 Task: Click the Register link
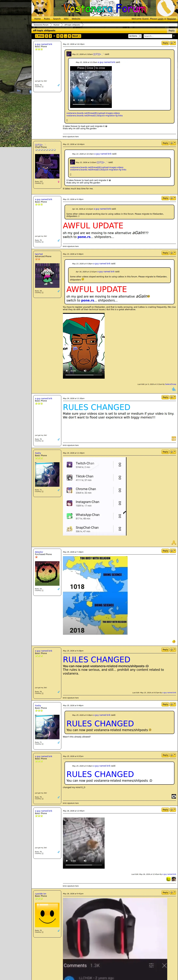(x=171, y=19)
